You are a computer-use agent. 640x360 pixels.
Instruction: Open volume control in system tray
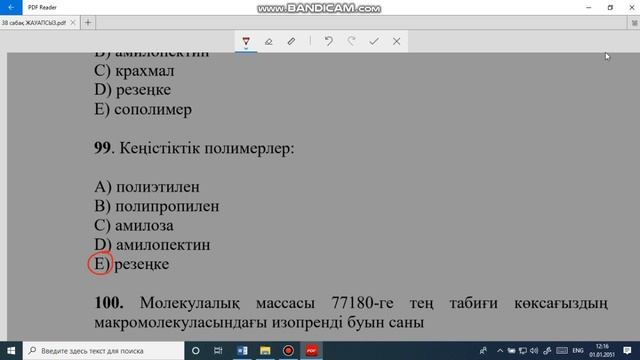pyautogui.click(x=534, y=351)
